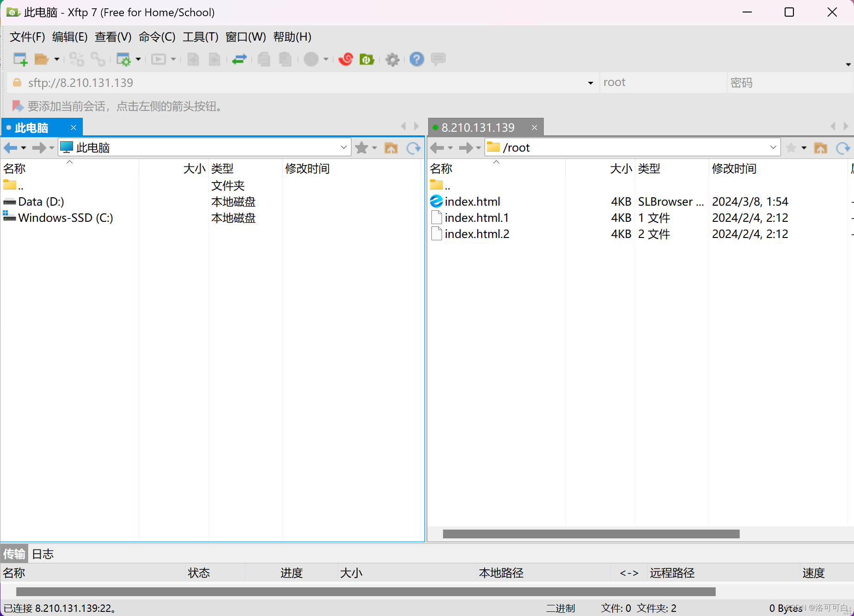Click local pane favorites star icon
854x616 pixels.
pyautogui.click(x=362, y=148)
